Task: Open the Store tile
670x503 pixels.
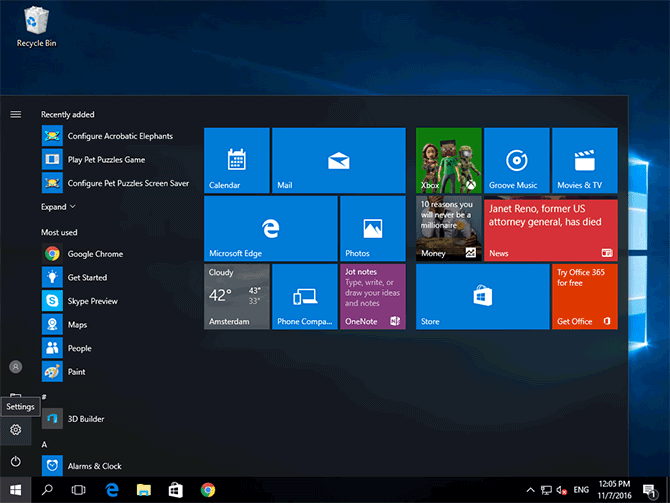Action: [482, 297]
